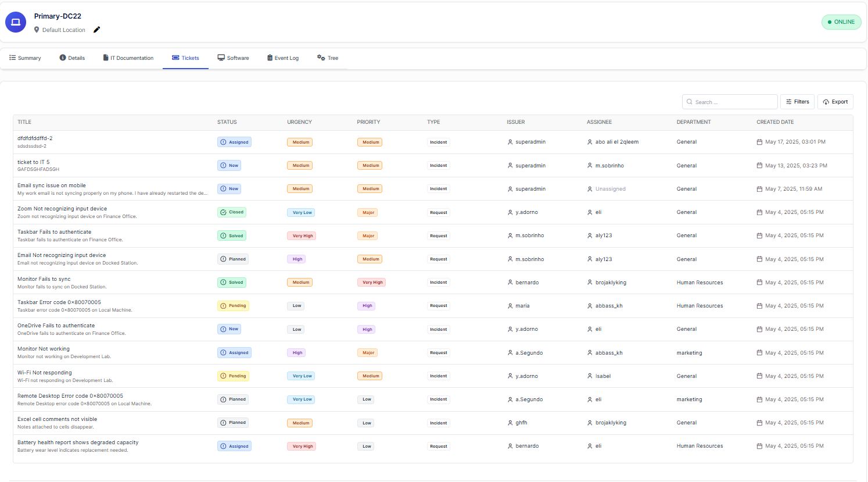Open the Event Log tab
The width and height of the screenshot is (868, 482).
point(282,58)
